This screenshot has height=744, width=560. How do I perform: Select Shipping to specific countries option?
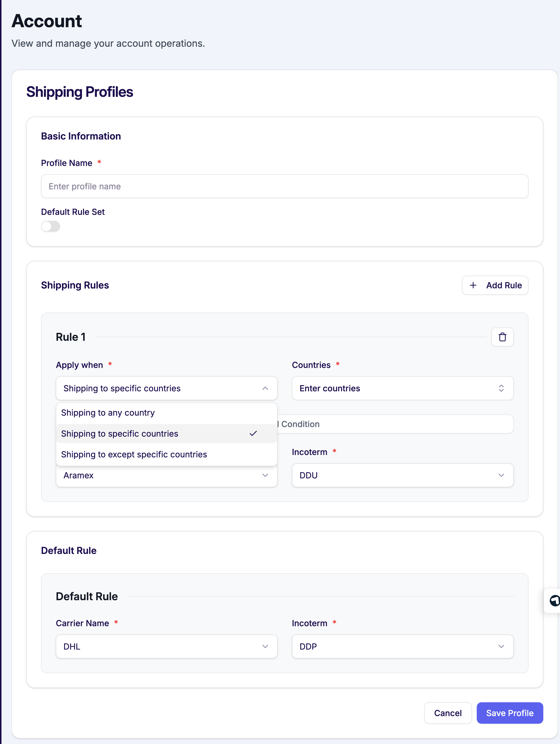120,434
